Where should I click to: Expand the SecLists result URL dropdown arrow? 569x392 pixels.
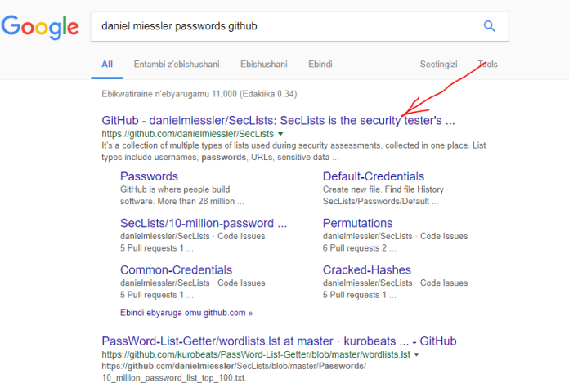pos(280,133)
